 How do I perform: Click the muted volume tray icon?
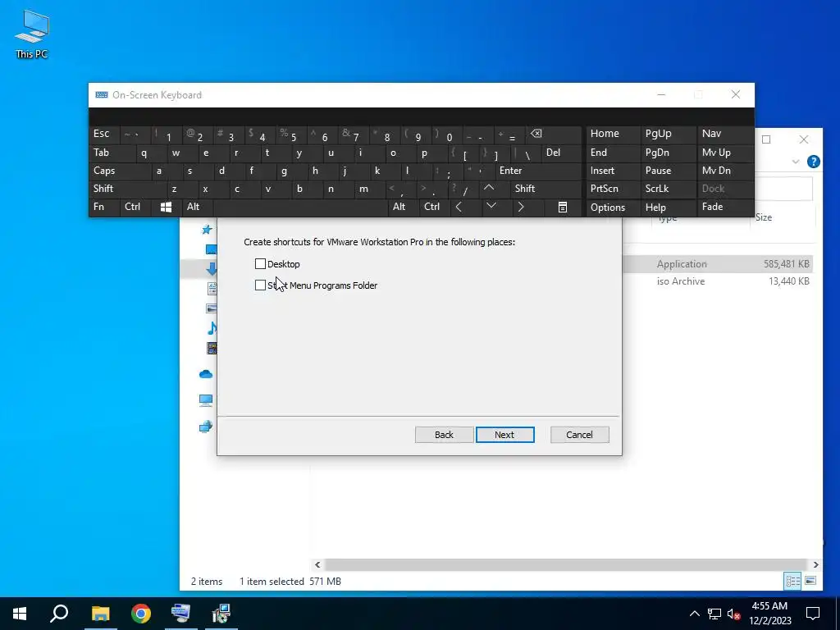pos(733,614)
